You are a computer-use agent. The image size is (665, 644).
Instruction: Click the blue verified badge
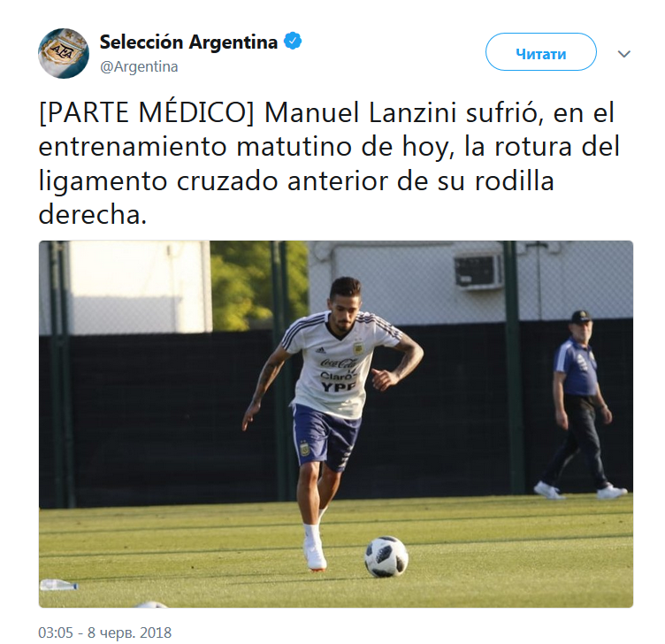(x=293, y=42)
